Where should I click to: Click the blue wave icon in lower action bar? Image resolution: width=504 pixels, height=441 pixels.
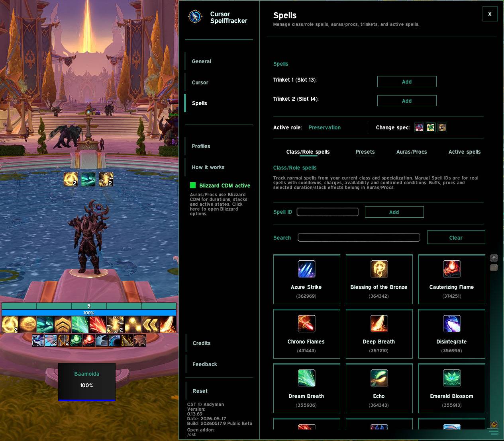[114, 341]
